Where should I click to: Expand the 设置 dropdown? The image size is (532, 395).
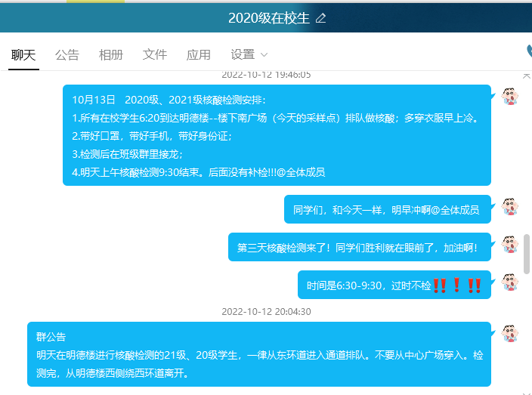(x=249, y=54)
